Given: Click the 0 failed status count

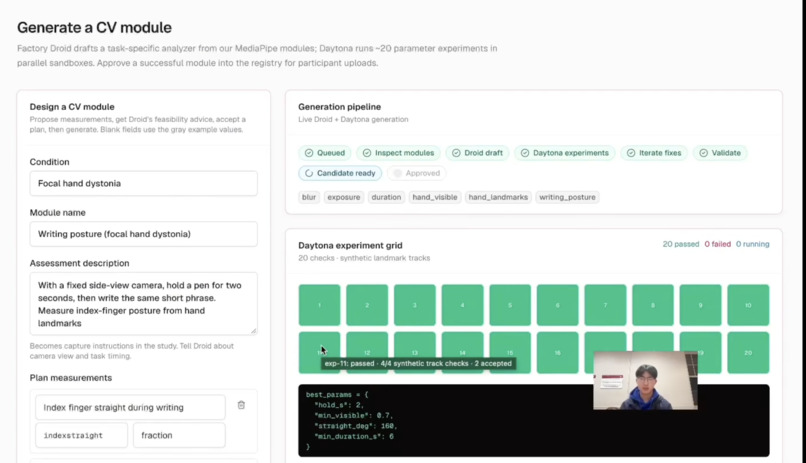Looking at the screenshot, I should [718, 244].
